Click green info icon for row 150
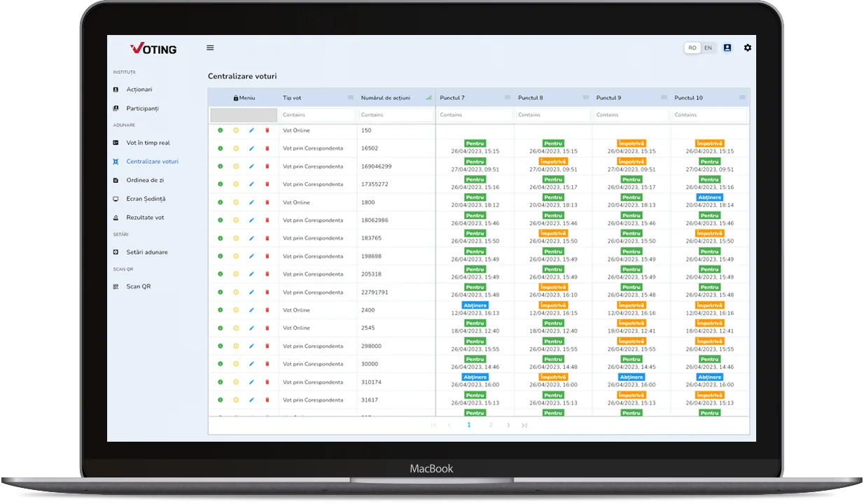This screenshot has width=864, height=504. coord(220,130)
